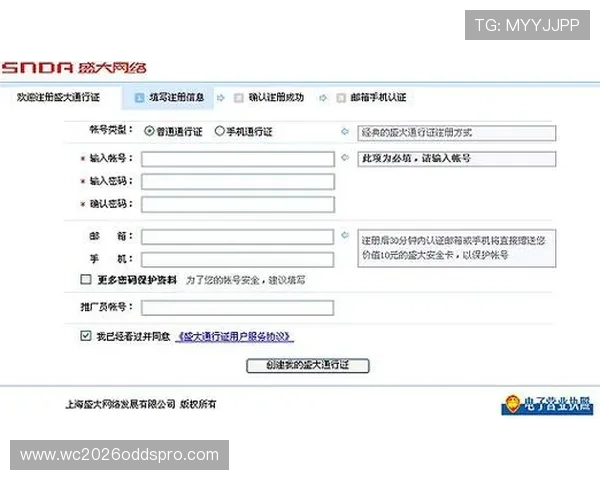Focus the 邮箱 input field

click(237, 237)
